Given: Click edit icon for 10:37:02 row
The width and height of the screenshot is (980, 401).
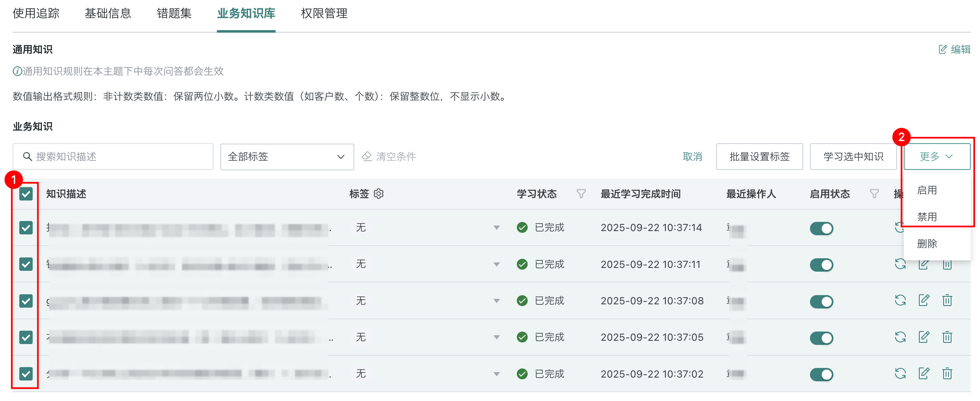Looking at the screenshot, I should [x=924, y=373].
